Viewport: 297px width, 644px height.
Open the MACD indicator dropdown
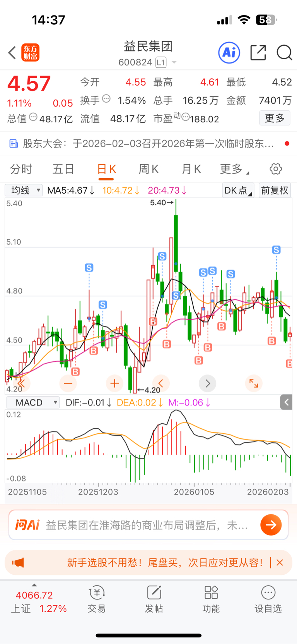click(x=33, y=402)
